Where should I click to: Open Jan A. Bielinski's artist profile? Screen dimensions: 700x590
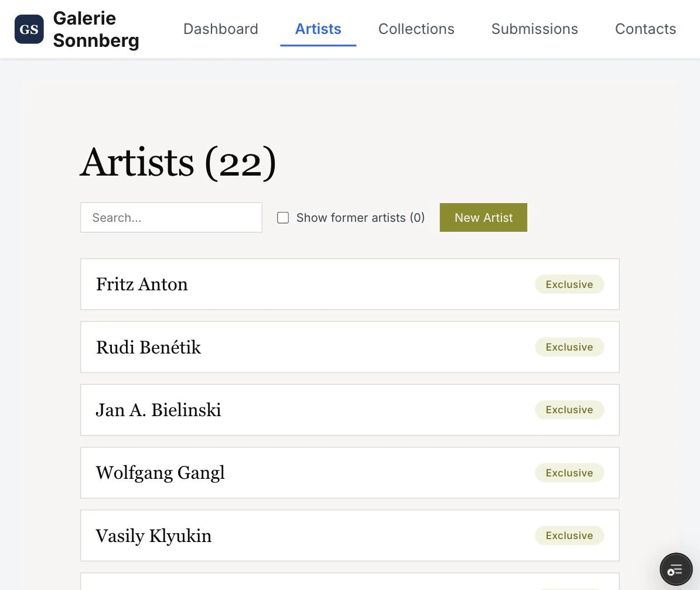[x=350, y=410]
